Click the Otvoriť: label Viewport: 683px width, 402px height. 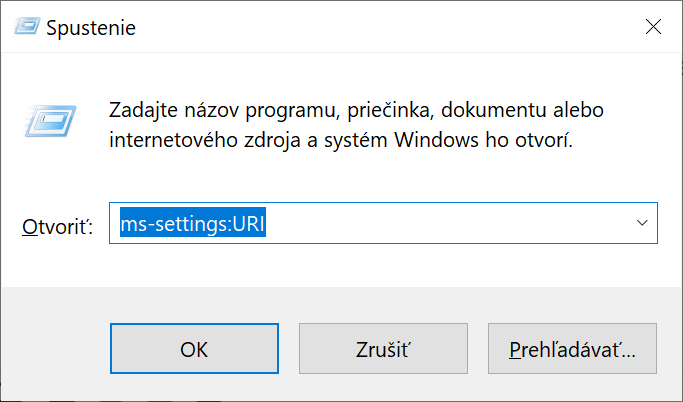pos(57,227)
